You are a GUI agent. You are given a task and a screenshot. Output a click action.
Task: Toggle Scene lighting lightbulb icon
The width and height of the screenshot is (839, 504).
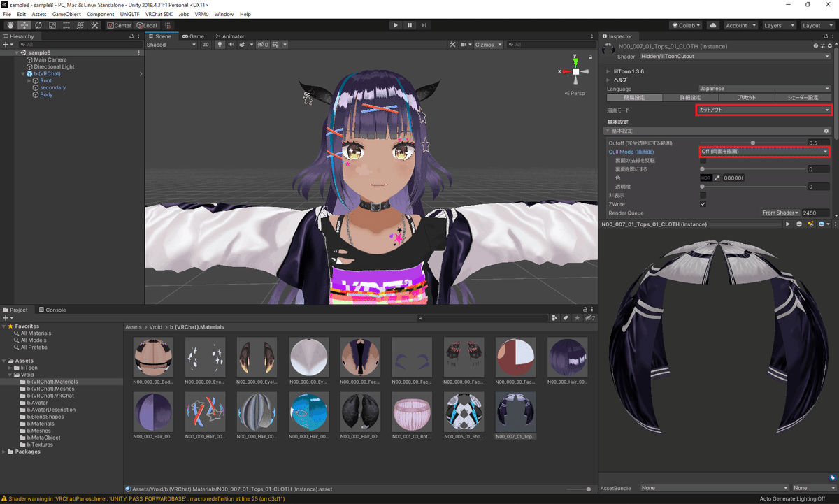click(x=220, y=45)
